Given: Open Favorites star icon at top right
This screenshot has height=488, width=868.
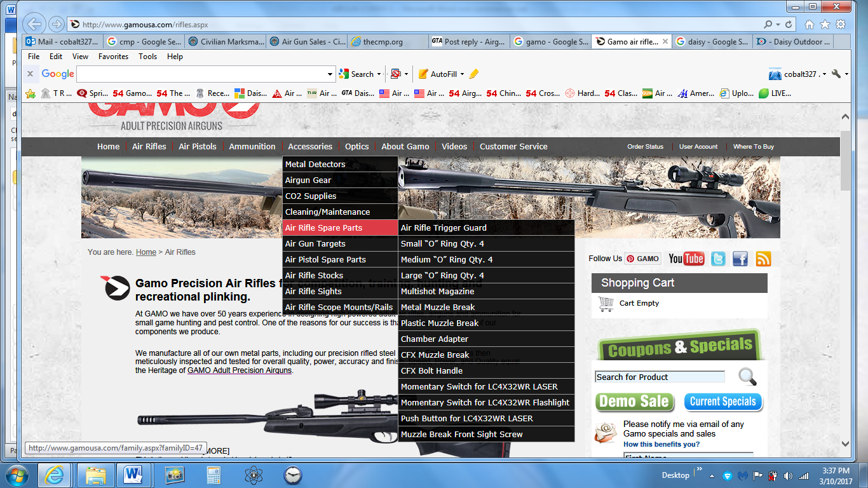Looking at the screenshot, I should click(x=825, y=25).
